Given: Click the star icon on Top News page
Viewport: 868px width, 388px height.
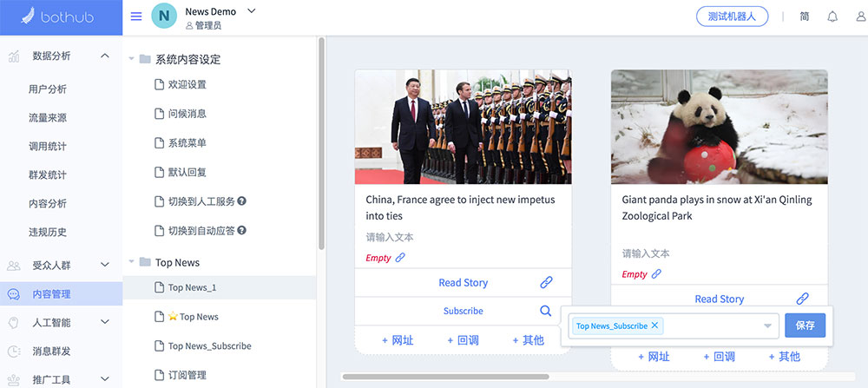Looking at the screenshot, I should click(173, 317).
